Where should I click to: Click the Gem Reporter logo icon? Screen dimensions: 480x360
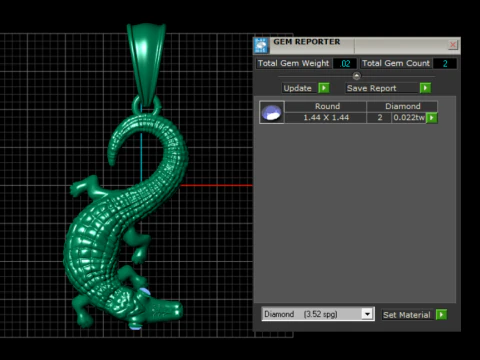(261, 45)
